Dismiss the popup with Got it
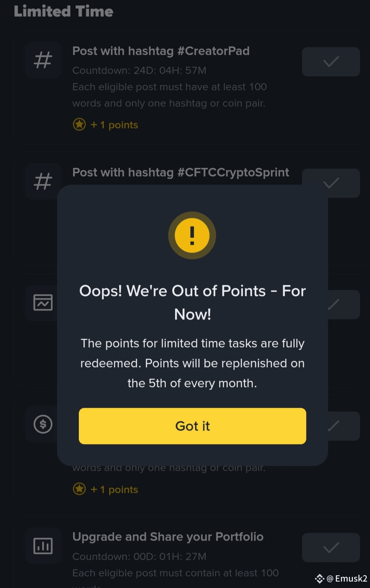370x588 pixels. (x=192, y=426)
